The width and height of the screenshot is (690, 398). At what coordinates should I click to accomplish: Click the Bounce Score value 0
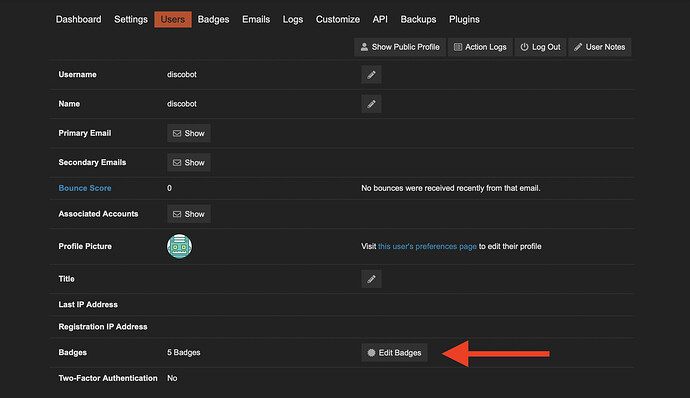click(x=169, y=188)
